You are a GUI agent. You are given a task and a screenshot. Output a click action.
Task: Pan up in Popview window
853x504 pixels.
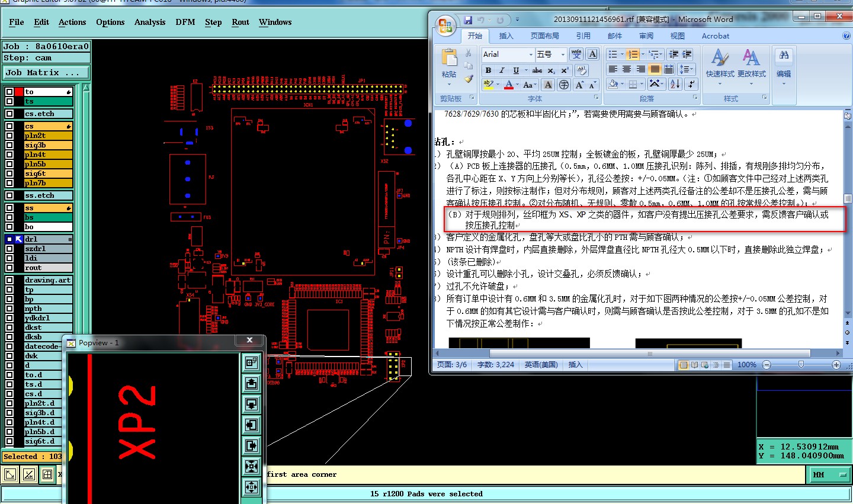(251, 383)
